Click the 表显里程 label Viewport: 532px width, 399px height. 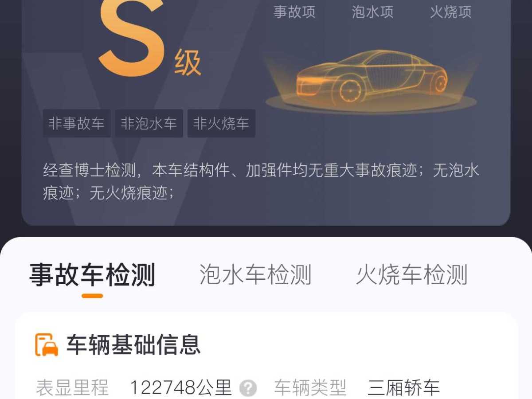coord(72,388)
